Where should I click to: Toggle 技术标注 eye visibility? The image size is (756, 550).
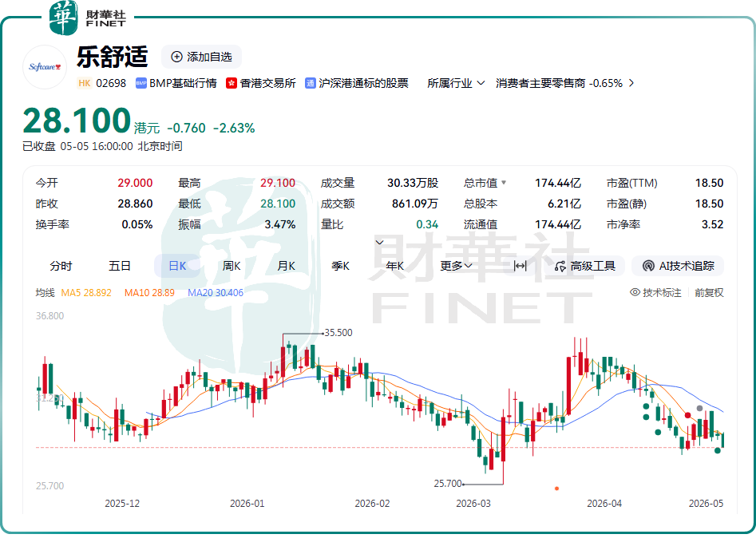pyautogui.click(x=635, y=293)
